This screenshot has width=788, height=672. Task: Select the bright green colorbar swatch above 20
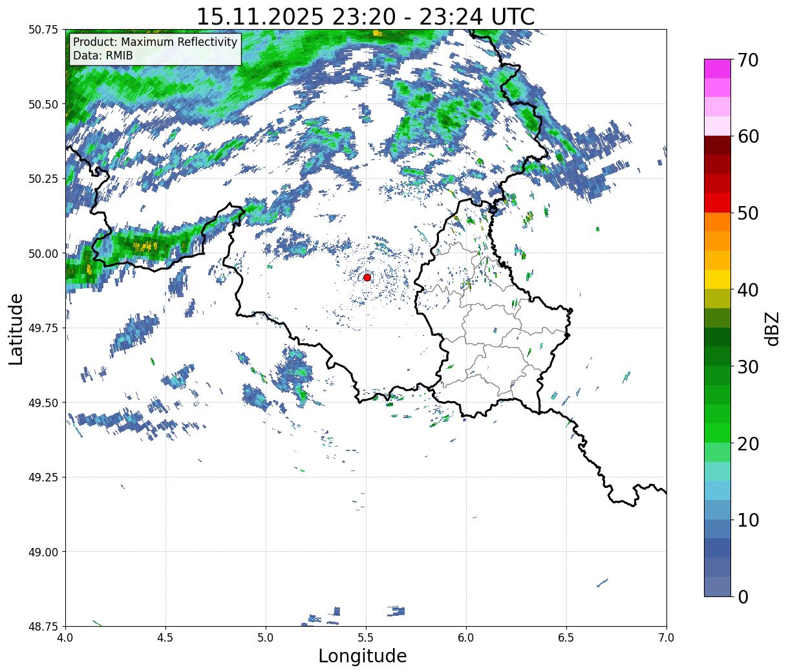point(718,433)
